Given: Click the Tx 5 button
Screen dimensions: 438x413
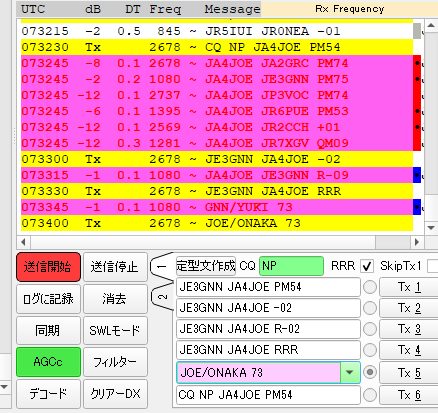Looking at the screenshot, I should pos(409,372).
